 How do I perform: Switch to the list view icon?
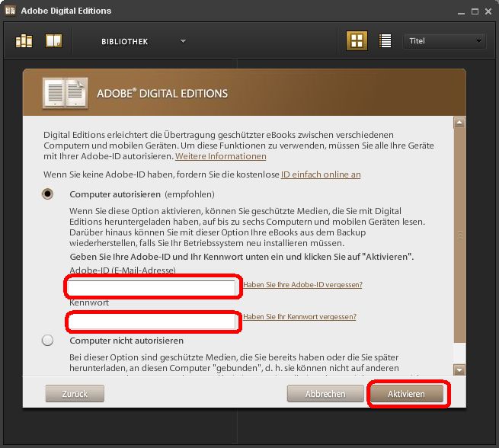coord(385,41)
